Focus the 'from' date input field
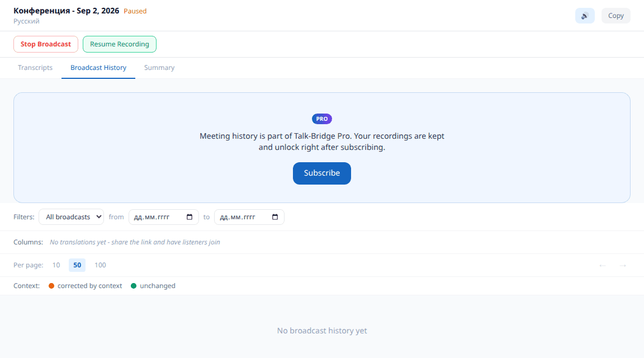 point(163,217)
